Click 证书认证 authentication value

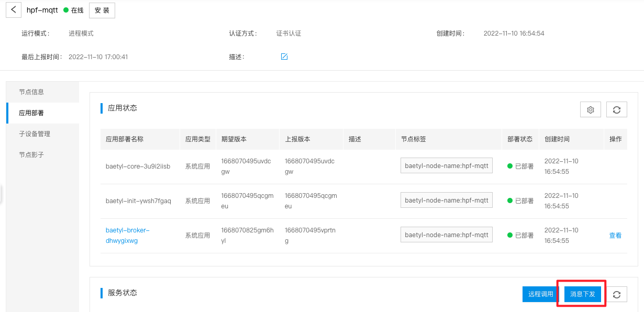tap(289, 34)
